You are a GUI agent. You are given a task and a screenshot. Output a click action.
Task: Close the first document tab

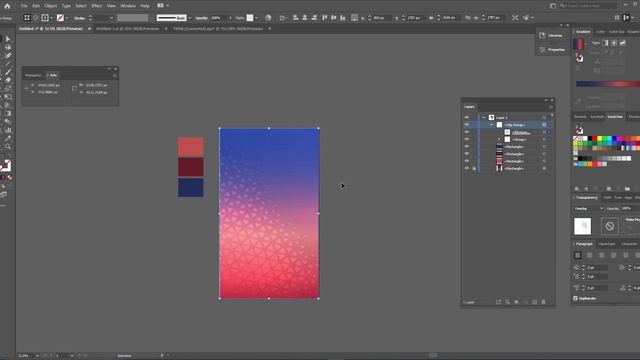[89, 29]
